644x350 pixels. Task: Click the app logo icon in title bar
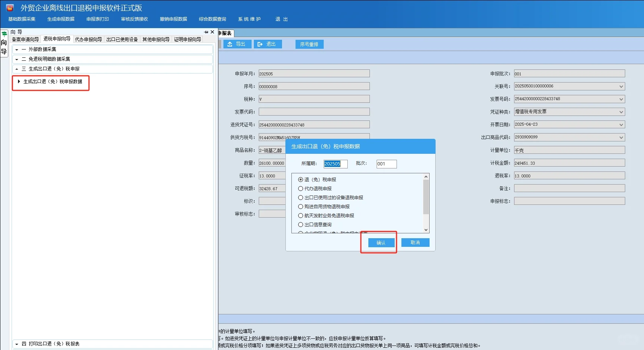click(x=10, y=8)
